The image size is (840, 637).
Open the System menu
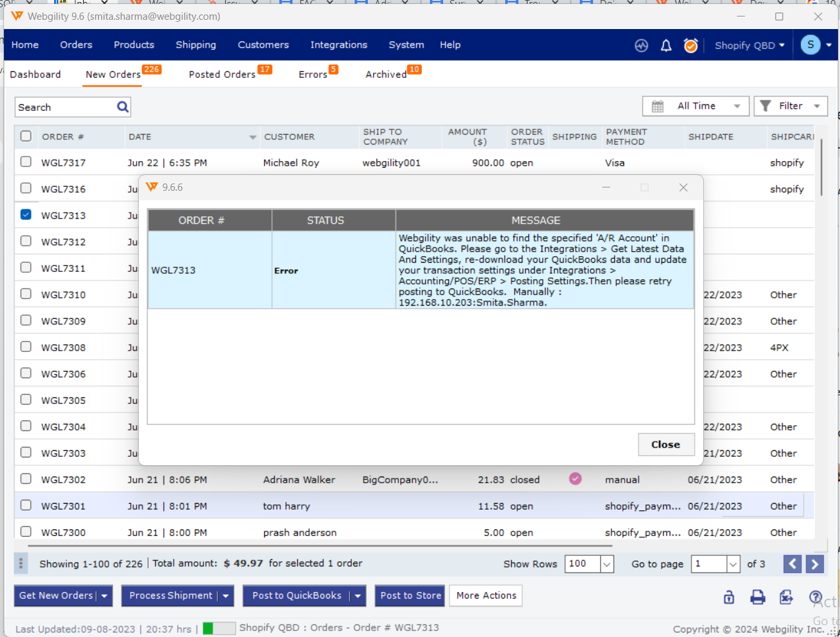coord(406,45)
